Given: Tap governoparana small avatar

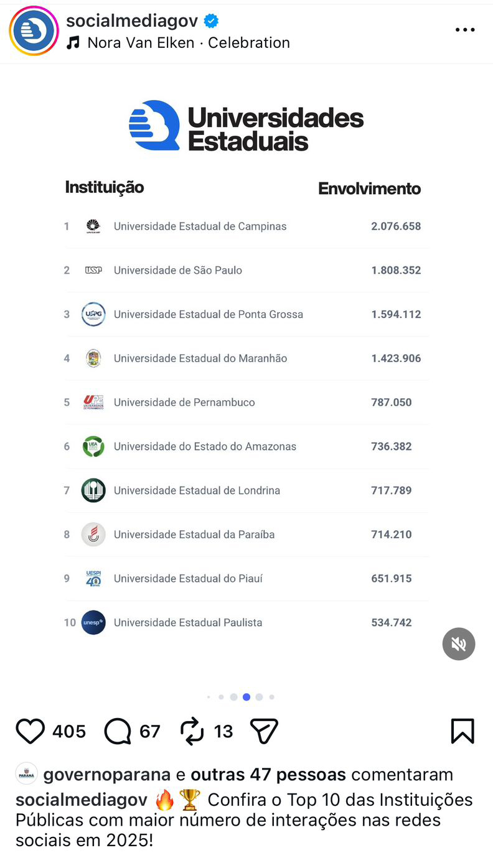Looking at the screenshot, I should coord(27,773).
